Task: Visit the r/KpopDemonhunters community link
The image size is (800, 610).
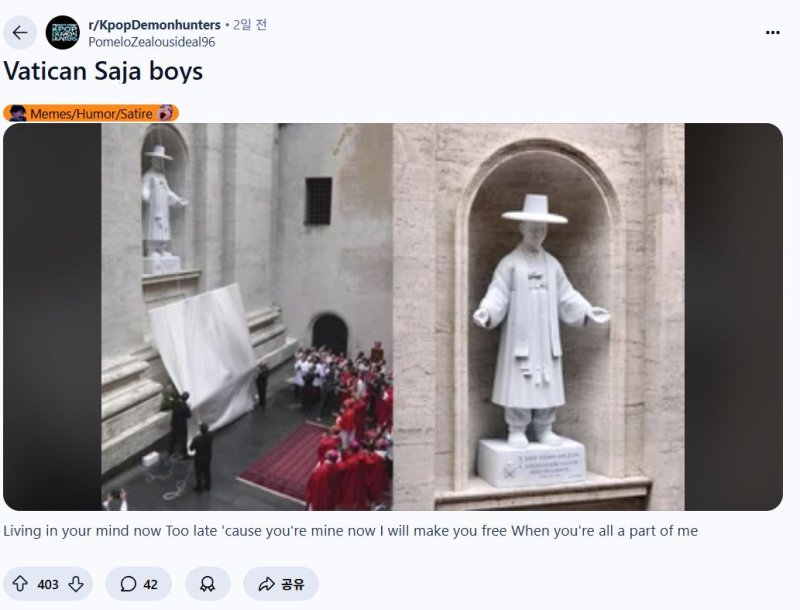Action: 155,24
